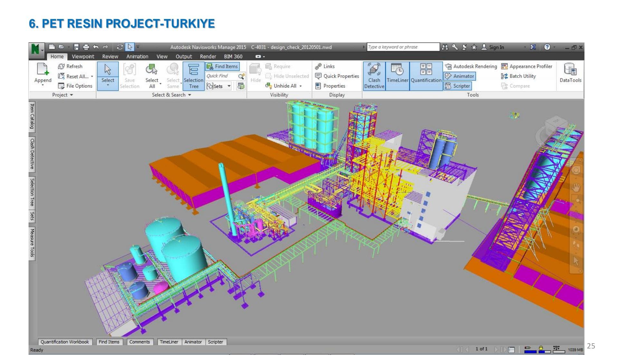This screenshot has width=644, height=362.
Task: Open the Review ribbon tab
Action: click(110, 57)
